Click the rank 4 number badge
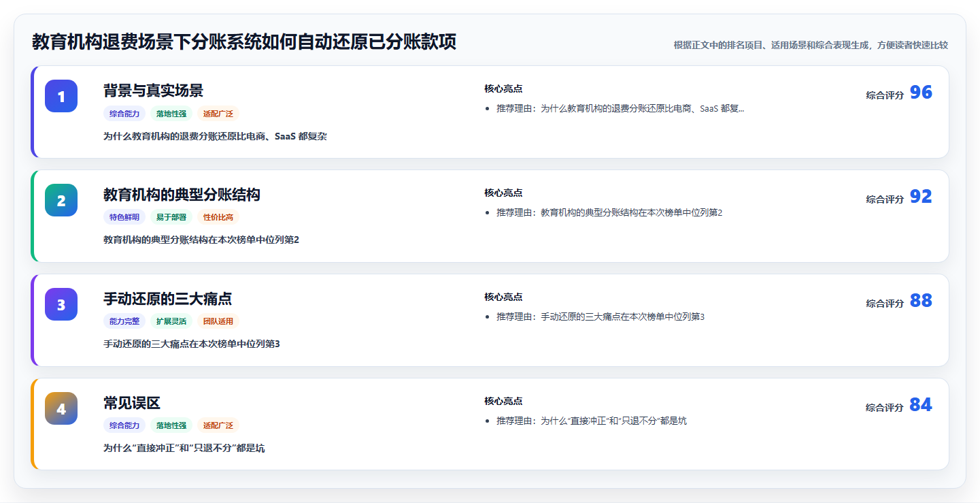The image size is (980, 503). [x=61, y=408]
